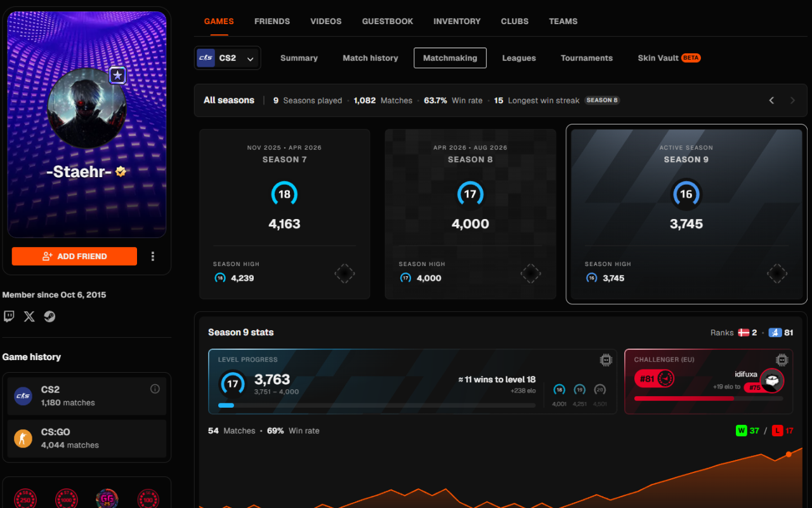Click idifuxa's avatar in the Challenger card
The image size is (812, 508).
click(x=772, y=381)
